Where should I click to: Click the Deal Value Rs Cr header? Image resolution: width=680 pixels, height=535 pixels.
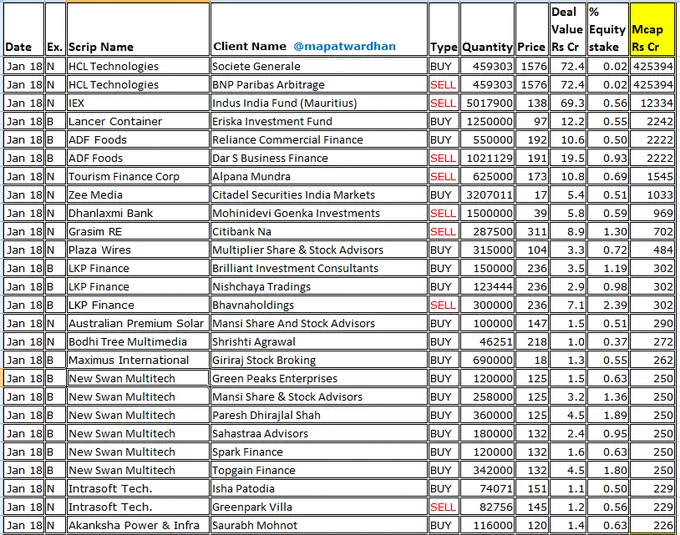568,29
